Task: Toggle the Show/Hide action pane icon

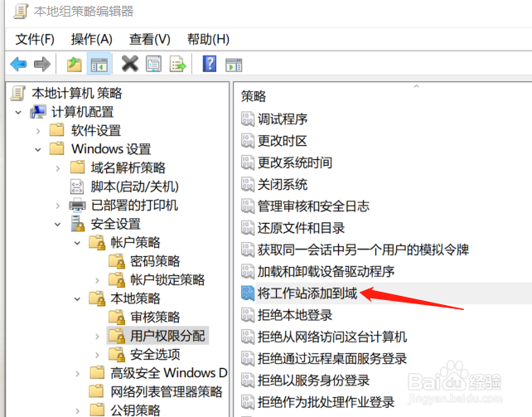Action: [234, 65]
